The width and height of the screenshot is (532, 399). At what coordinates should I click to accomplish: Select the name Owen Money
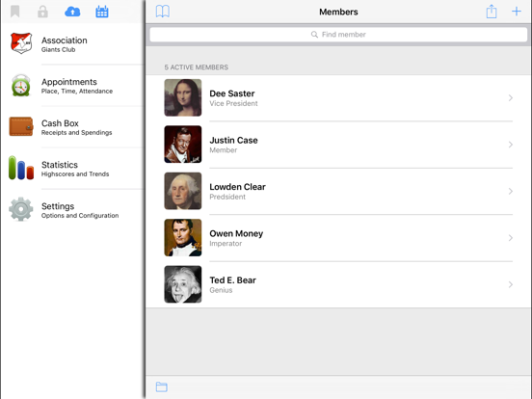click(236, 234)
